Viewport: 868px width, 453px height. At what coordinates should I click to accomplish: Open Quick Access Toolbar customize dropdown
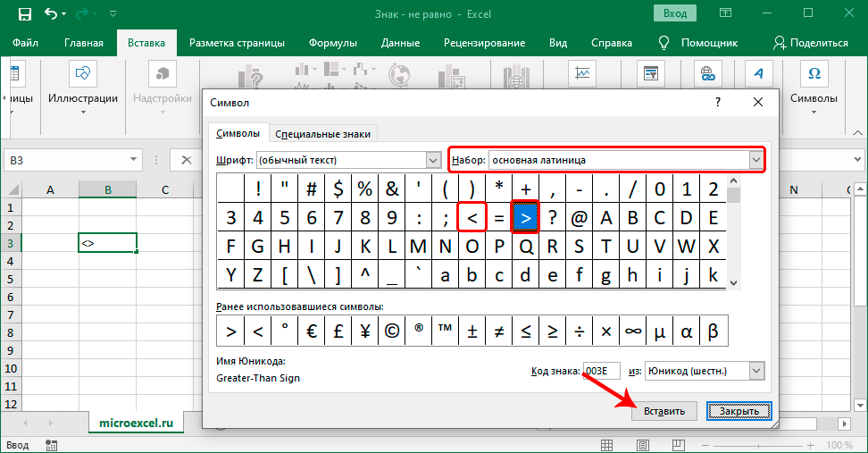click(113, 13)
